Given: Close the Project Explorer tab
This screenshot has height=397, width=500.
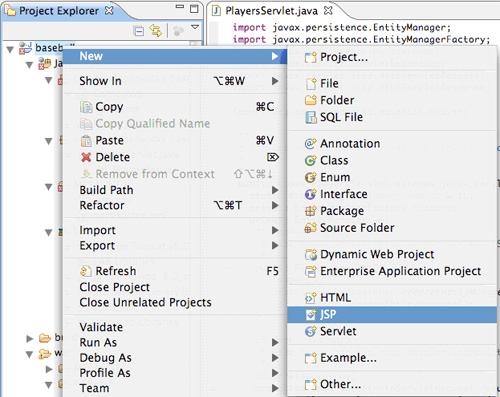Looking at the screenshot, I should [109, 10].
